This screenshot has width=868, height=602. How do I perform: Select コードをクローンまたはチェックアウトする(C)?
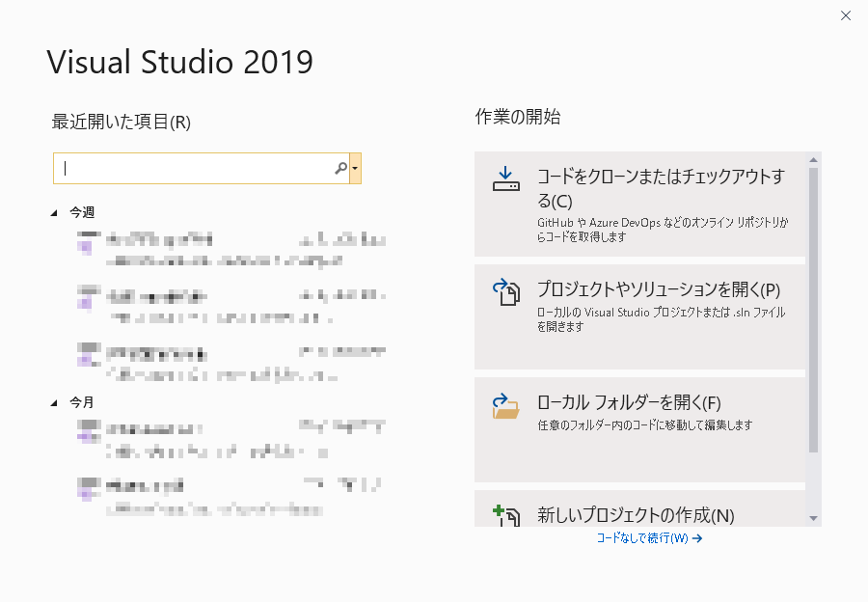640,205
